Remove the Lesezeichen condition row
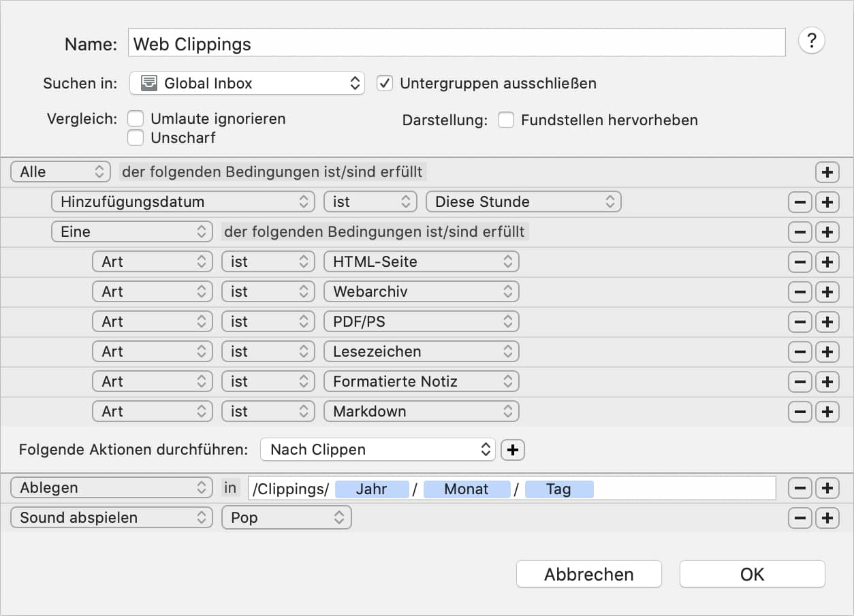This screenshot has width=854, height=616. point(800,352)
